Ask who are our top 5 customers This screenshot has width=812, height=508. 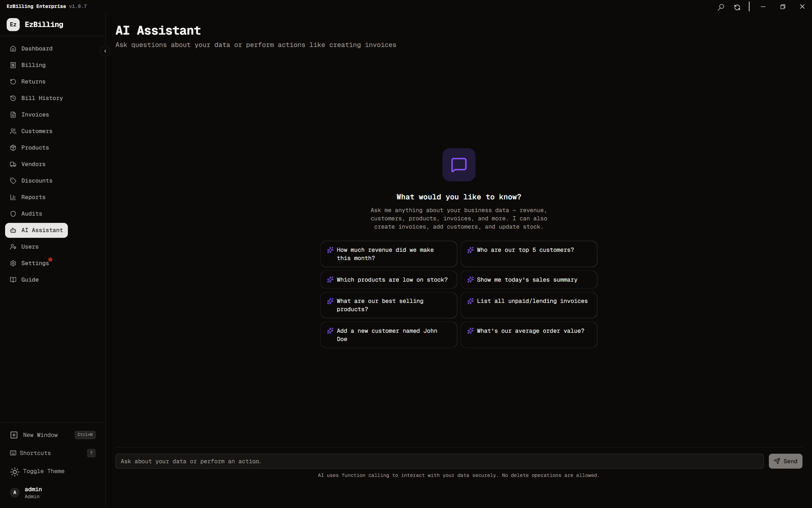coord(529,254)
